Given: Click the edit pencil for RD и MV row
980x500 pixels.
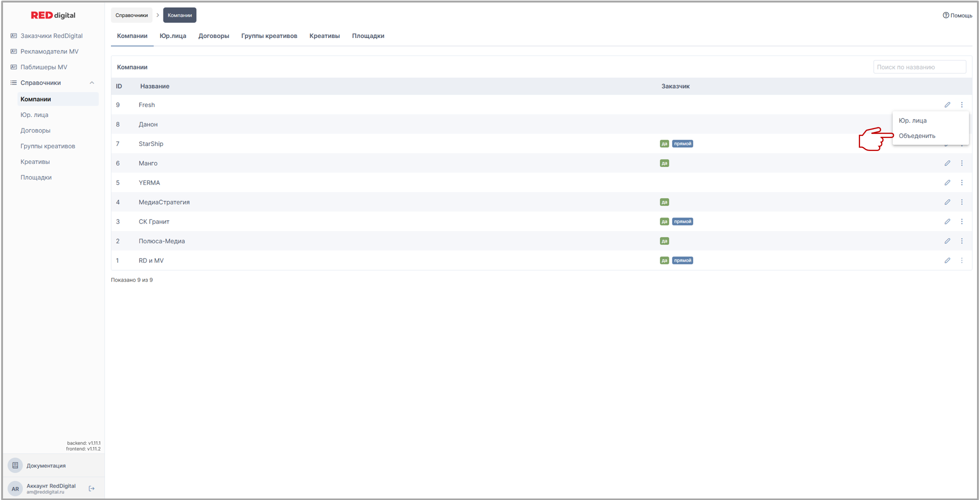Looking at the screenshot, I should [x=947, y=261].
